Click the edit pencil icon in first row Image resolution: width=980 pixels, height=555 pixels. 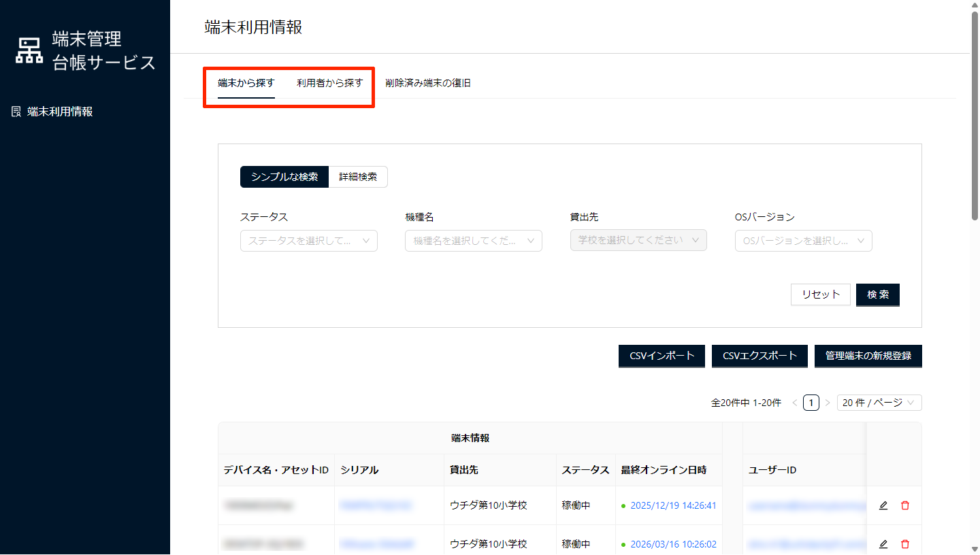click(883, 505)
